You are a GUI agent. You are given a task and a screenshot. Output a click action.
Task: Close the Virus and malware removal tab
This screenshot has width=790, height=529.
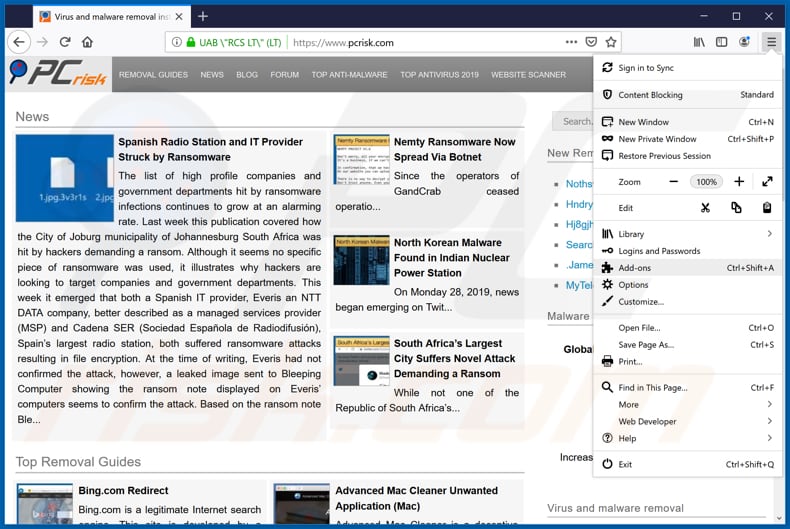179,17
